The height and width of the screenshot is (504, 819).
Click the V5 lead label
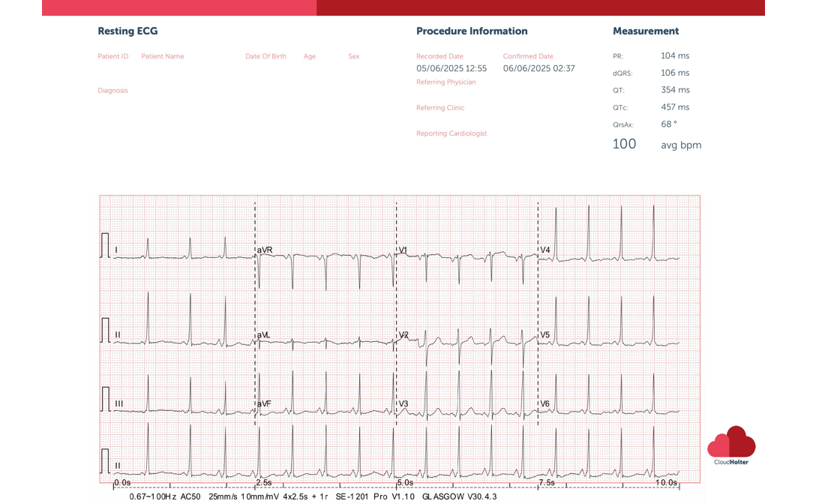pyautogui.click(x=545, y=334)
